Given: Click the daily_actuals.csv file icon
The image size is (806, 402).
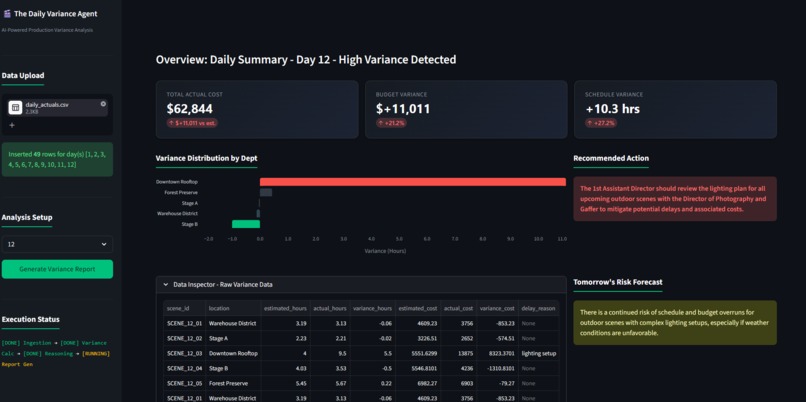Looking at the screenshot, I should (x=15, y=107).
